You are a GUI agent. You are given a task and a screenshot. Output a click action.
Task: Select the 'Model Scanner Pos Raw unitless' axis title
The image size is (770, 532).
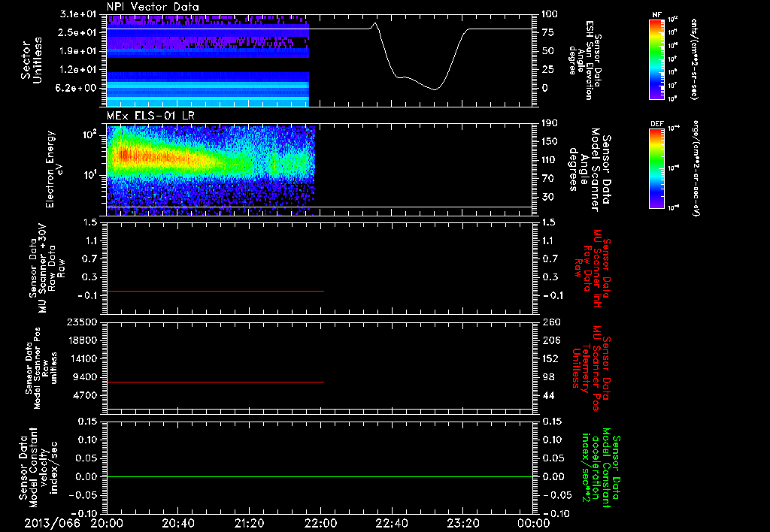pyautogui.click(x=42, y=368)
